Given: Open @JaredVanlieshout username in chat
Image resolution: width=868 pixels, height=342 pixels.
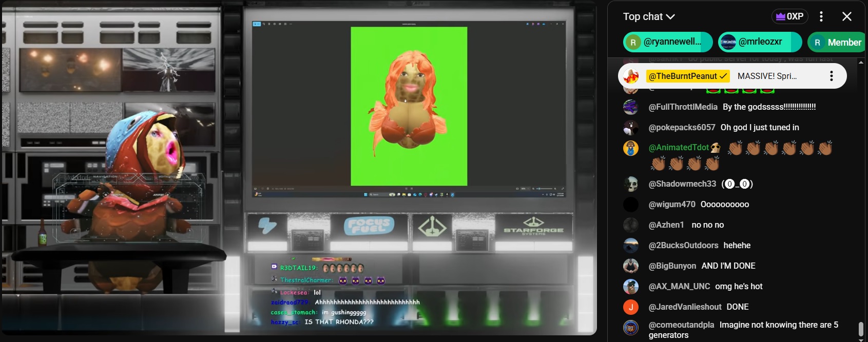Looking at the screenshot, I should (x=685, y=307).
